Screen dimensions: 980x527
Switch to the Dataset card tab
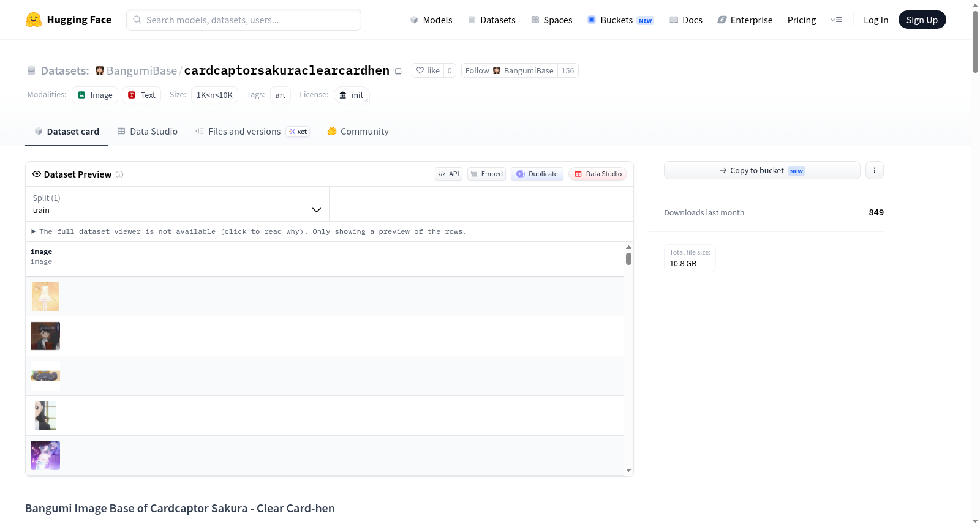(x=66, y=131)
